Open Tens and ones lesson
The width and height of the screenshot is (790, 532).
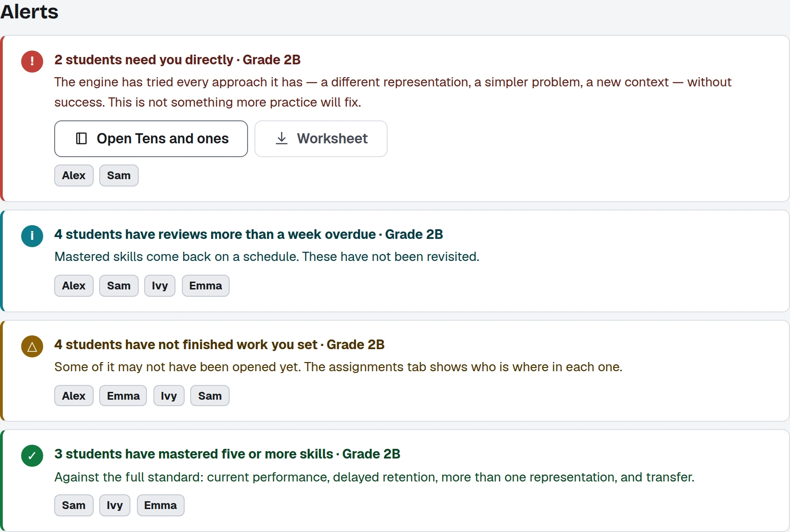[x=151, y=139]
